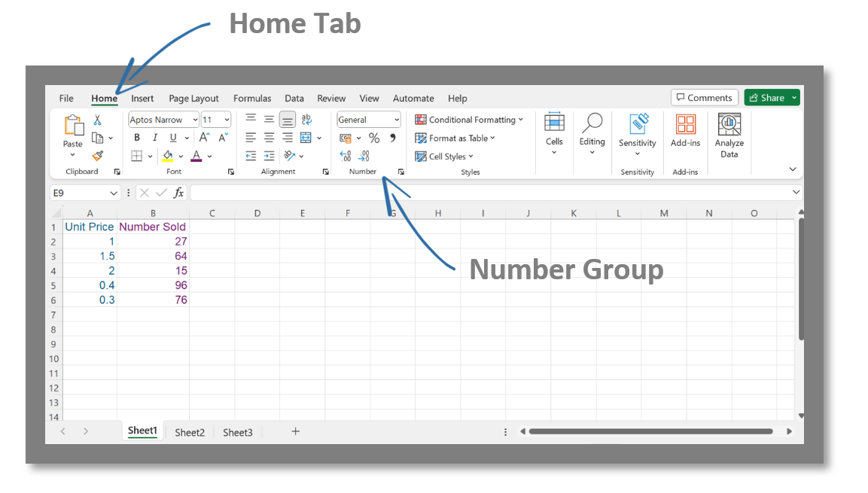Apply Percent Style
The image size is (868, 493).
(374, 138)
